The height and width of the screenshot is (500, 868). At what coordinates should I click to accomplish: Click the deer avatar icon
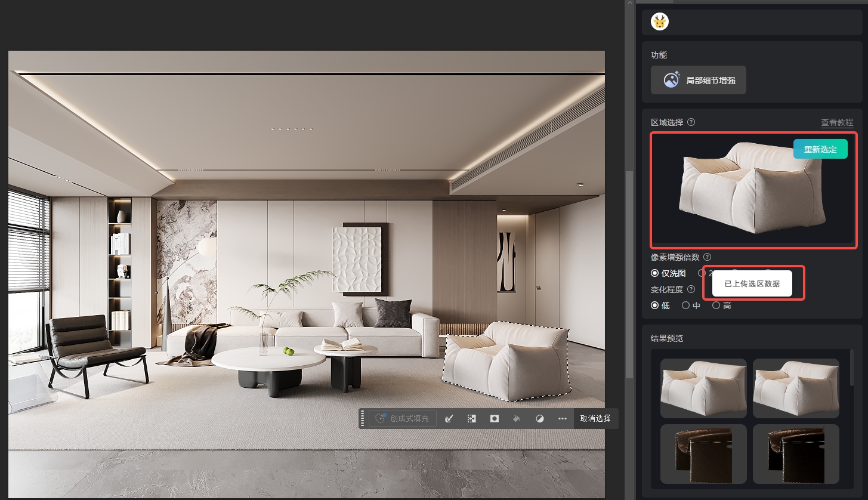pos(660,22)
